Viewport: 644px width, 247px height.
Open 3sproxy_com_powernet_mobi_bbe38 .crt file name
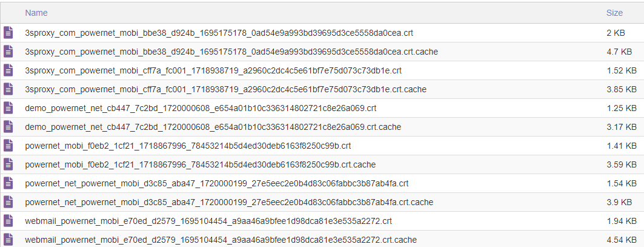219,33
